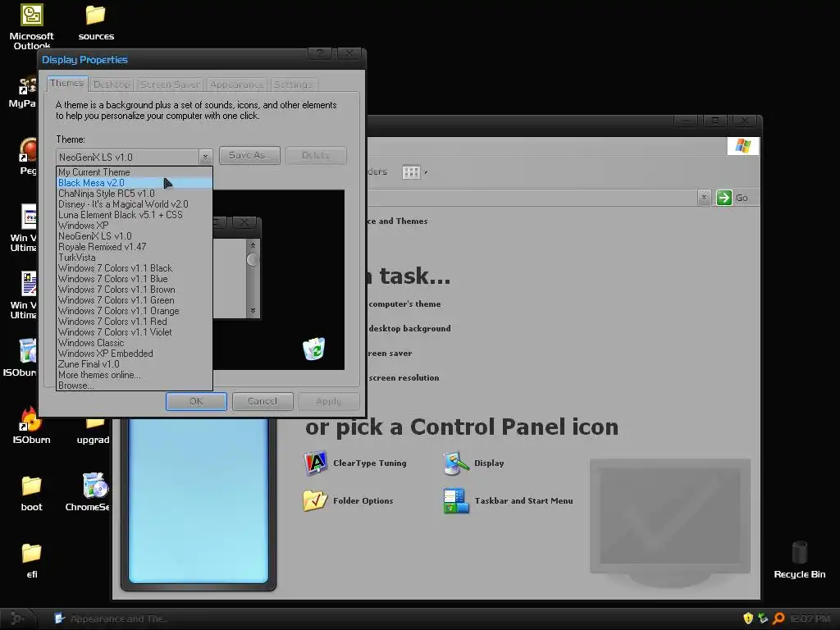Viewport: 840px width, 630px height.
Task: Select Disney It's a Magical World theme
Action: click(x=135, y=204)
